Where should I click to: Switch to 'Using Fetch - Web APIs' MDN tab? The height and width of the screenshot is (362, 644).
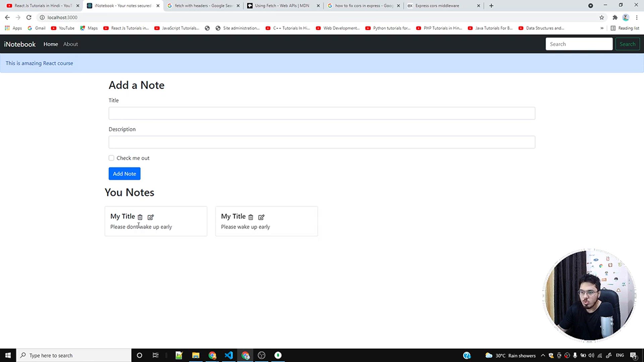(283, 6)
